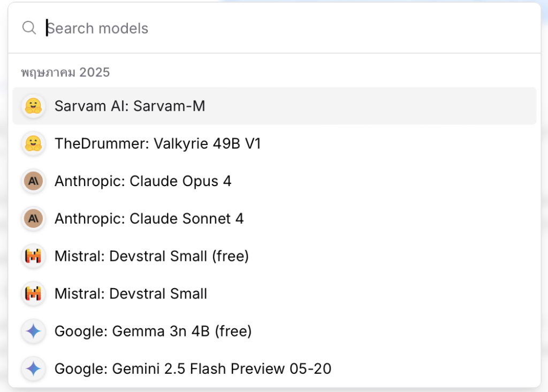Image resolution: width=548 pixels, height=392 pixels.
Task: Click the พฤษภาคม 2025 section header
Action: pyautogui.click(x=65, y=73)
